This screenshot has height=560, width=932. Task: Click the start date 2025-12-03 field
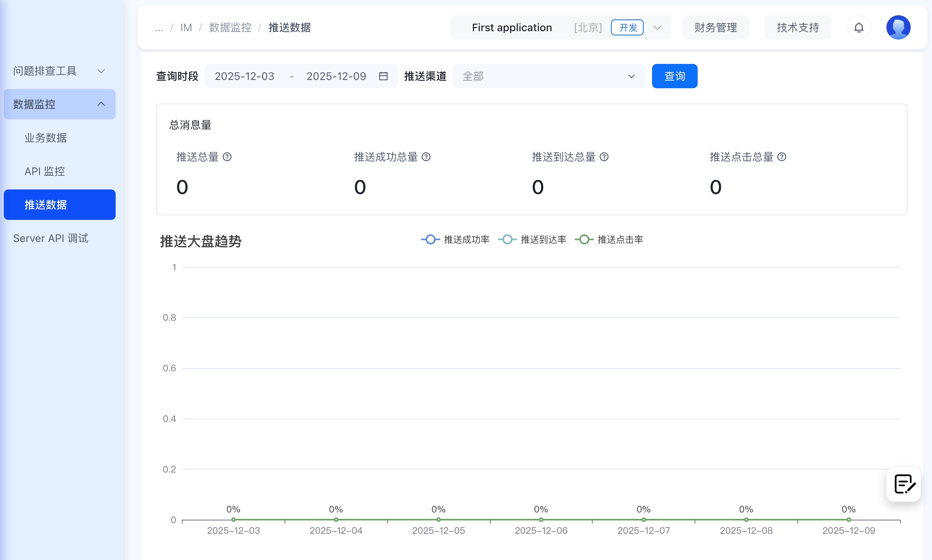click(245, 76)
